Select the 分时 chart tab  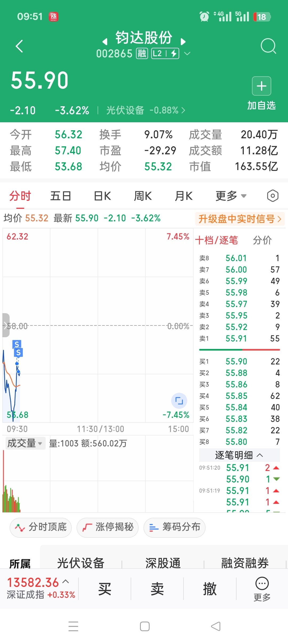[20, 196]
